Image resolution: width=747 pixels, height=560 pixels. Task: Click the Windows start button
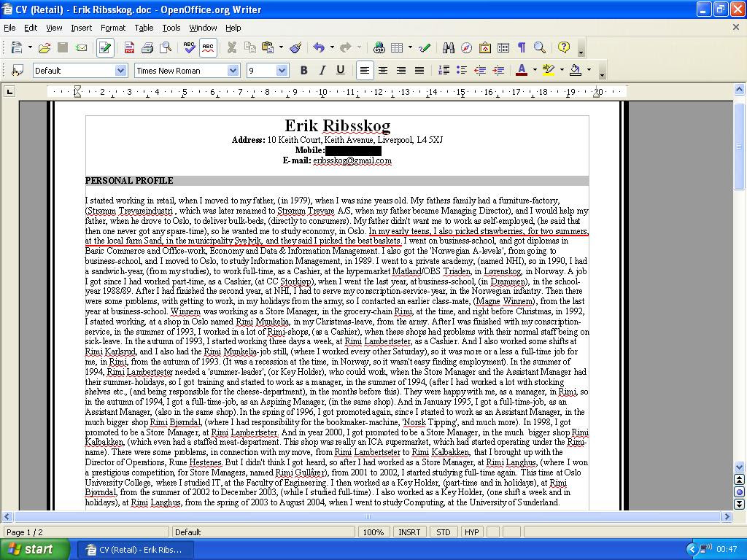[34, 550]
